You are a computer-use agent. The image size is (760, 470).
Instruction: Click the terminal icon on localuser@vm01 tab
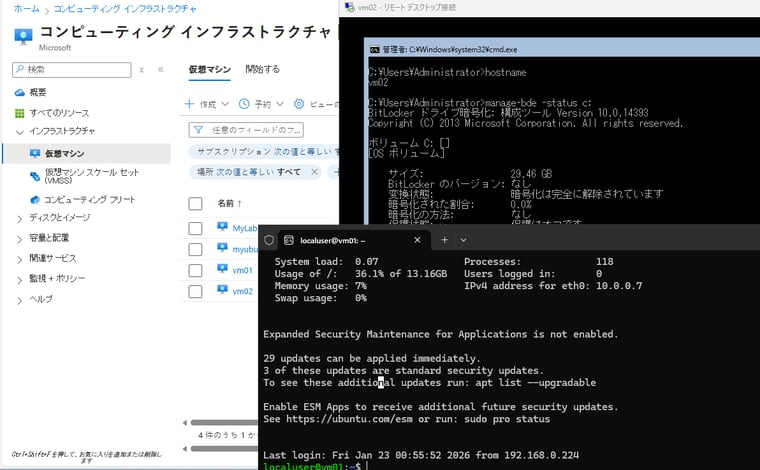point(289,240)
